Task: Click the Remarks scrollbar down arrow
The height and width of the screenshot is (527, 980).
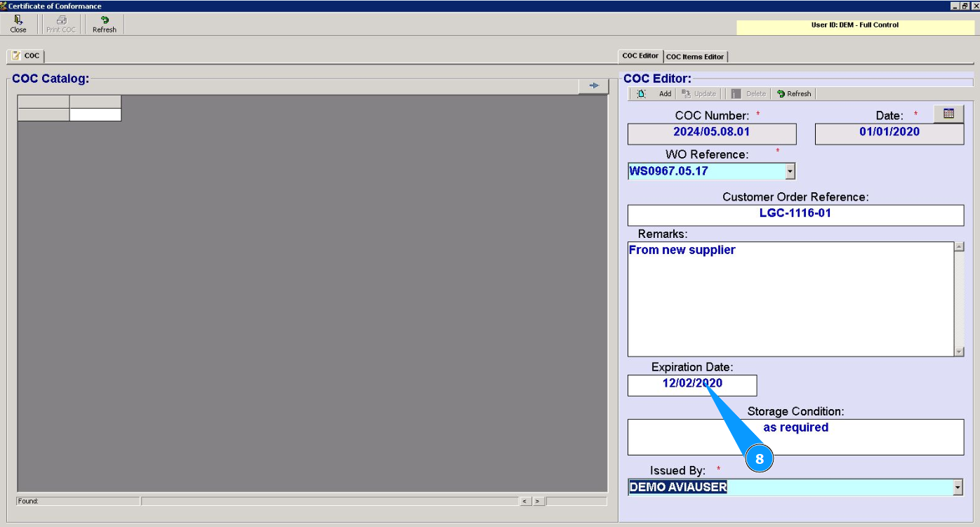Action: click(x=960, y=352)
